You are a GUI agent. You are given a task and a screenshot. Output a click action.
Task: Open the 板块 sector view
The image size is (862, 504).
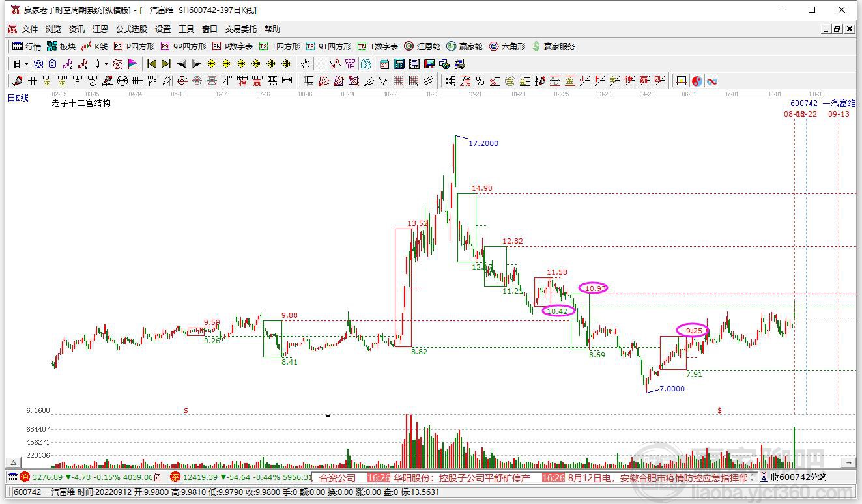tap(61, 46)
